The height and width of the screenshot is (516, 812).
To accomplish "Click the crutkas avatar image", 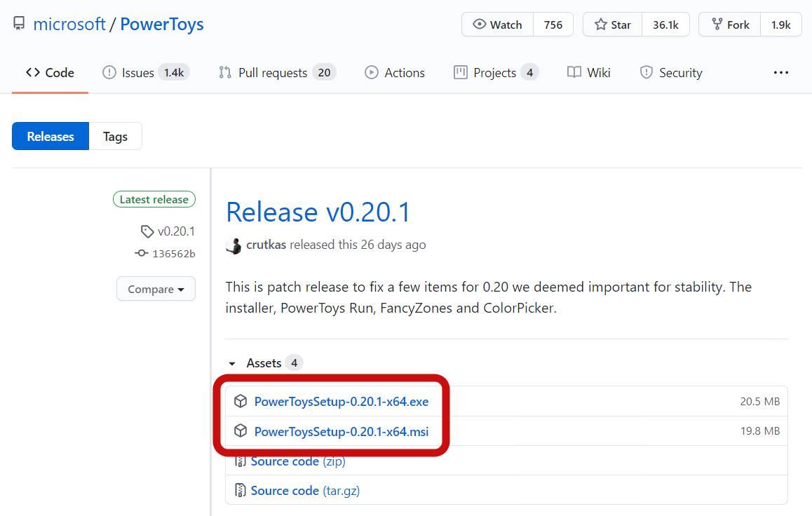I will click(234, 246).
